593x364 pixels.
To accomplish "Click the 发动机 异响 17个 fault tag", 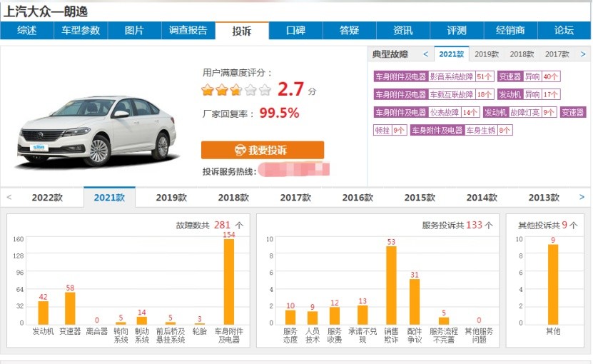I will 529,94.
